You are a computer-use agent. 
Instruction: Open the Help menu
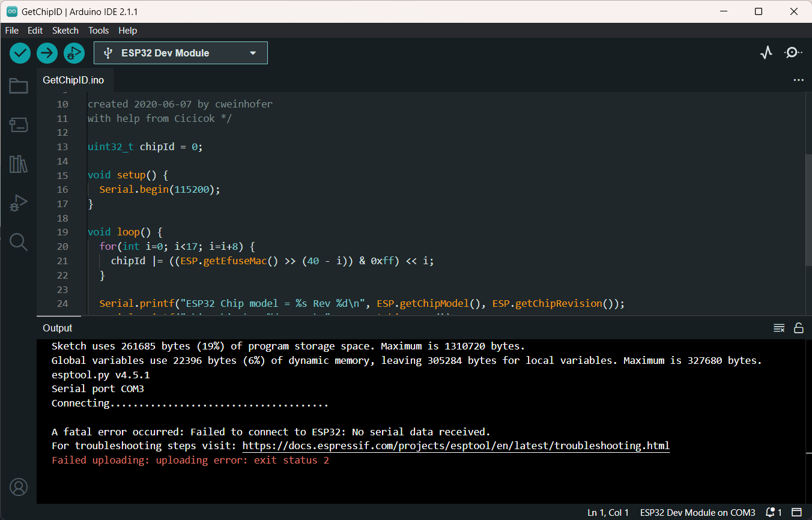pyautogui.click(x=127, y=31)
